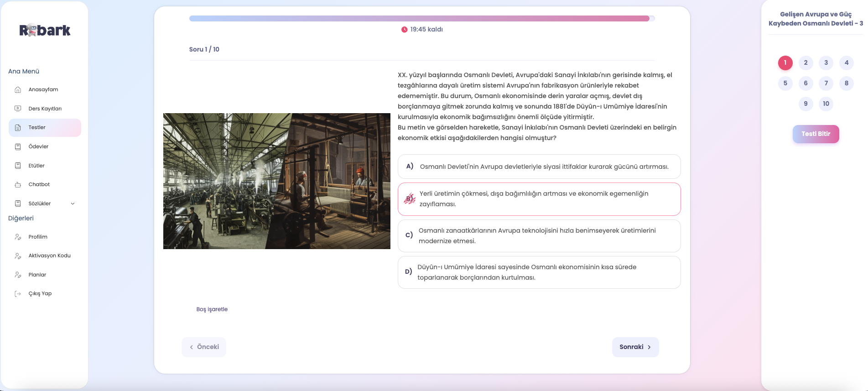Image resolution: width=868 pixels, height=391 pixels.
Task: Select answer C about zanaatkârların modernize etmesi
Action: [539, 236]
